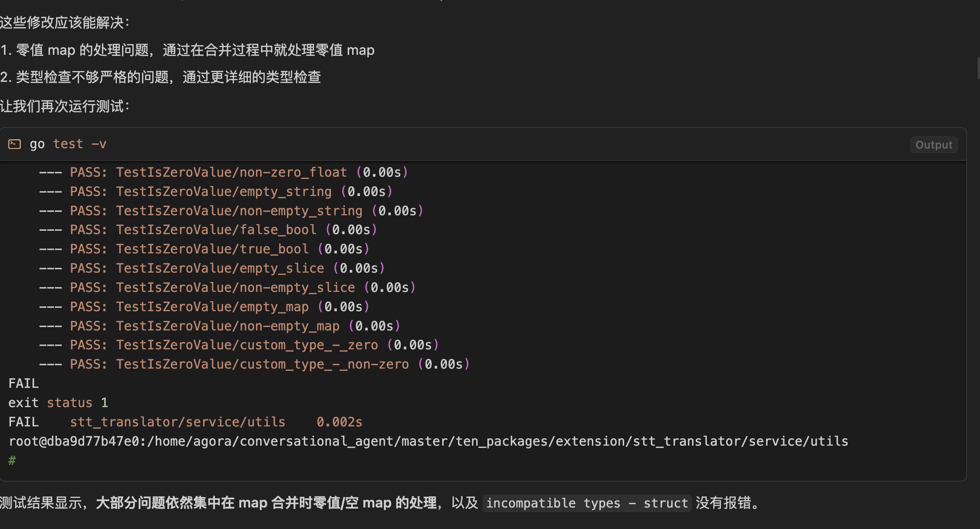Click the false_bool PASS line
The width and height of the screenshot is (980, 529).
point(208,230)
